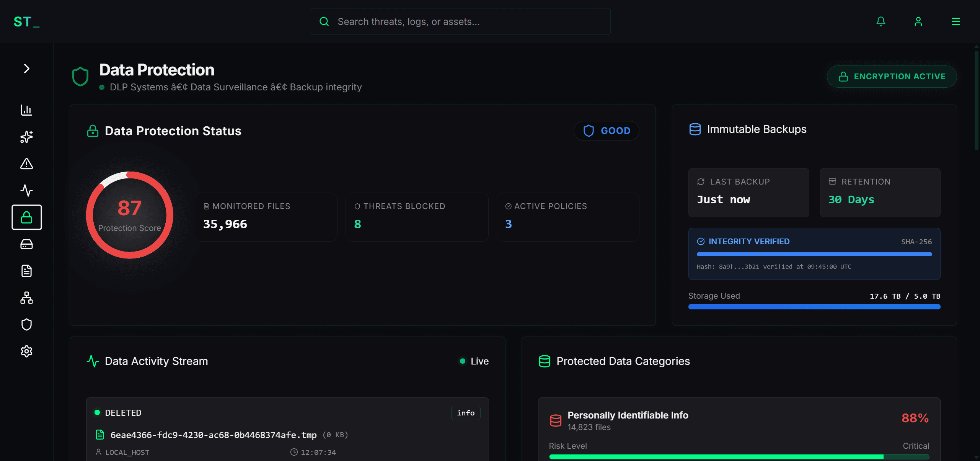The width and height of the screenshot is (980, 461).
Task: Open the network topology sidebar icon
Action: [26, 298]
